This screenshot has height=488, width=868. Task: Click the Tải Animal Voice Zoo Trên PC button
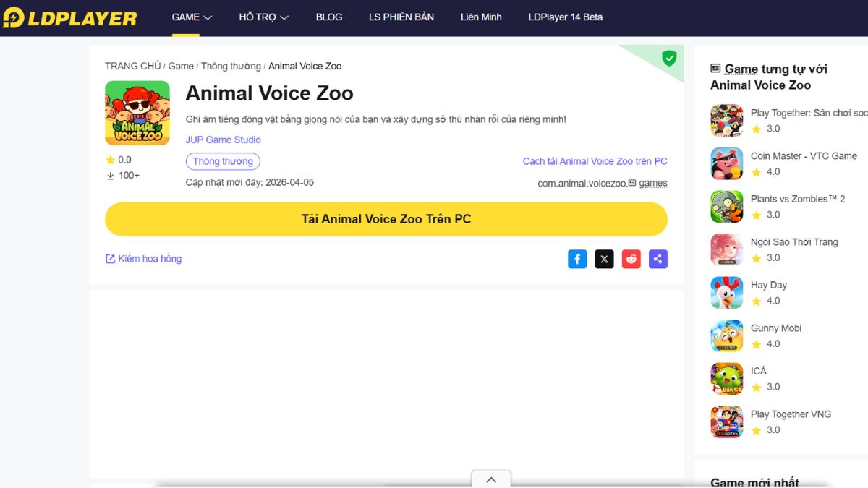(386, 219)
